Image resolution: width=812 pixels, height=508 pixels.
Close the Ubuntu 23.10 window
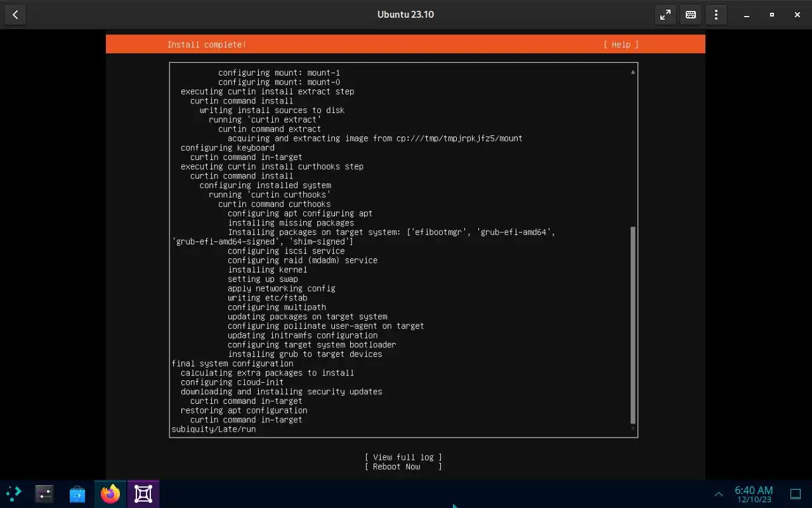coord(797,15)
